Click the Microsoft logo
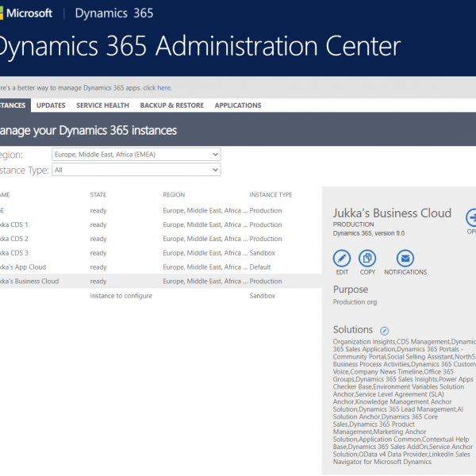The height and width of the screenshot is (476, 476). [x=26, y=13]
